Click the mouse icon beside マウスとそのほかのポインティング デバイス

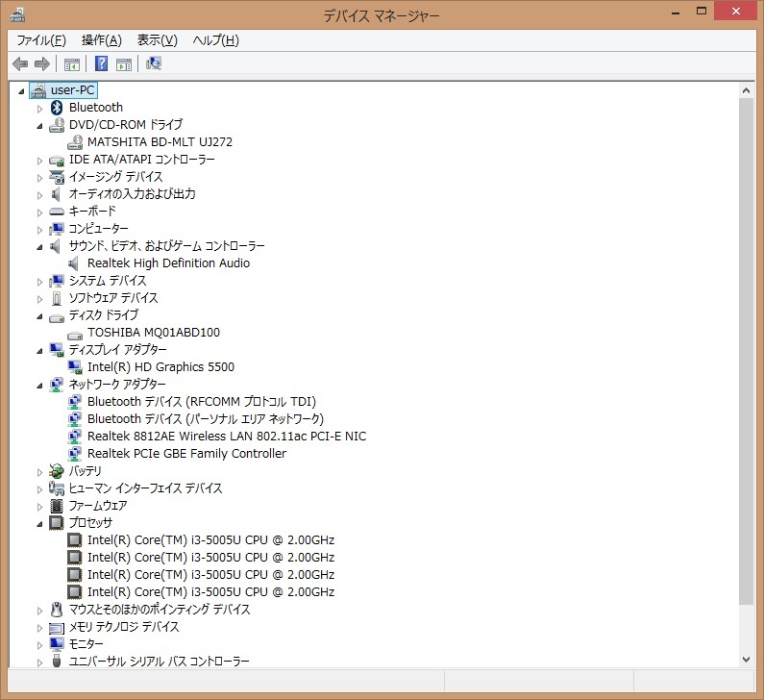pyautogui.click(x=57, y=610)
